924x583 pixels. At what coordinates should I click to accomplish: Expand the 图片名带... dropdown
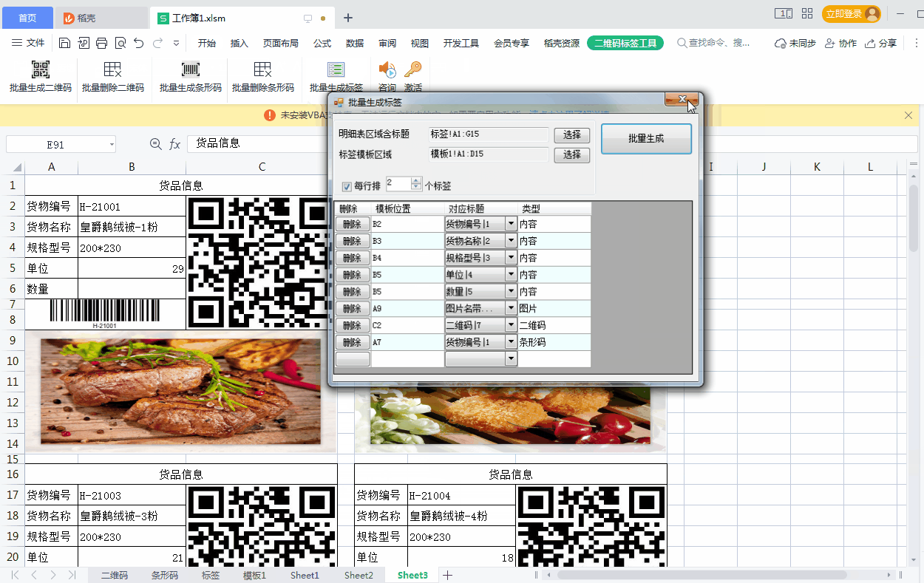point(510,308)
